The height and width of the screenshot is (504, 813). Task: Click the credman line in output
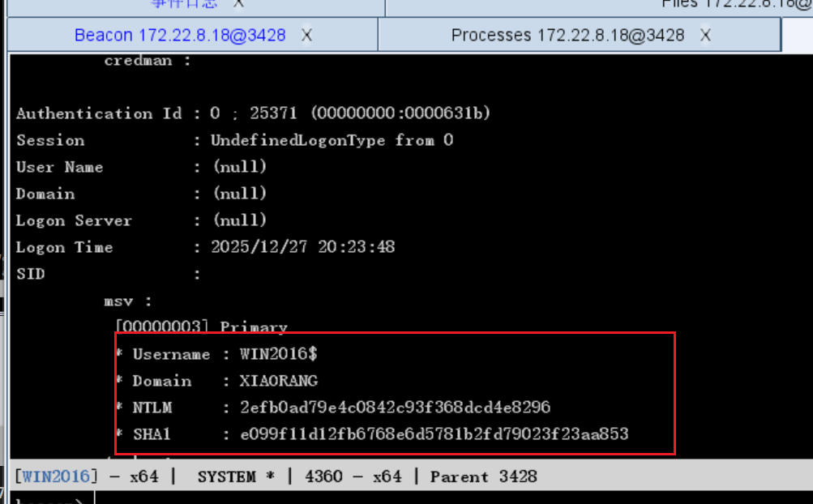point(148,61)
